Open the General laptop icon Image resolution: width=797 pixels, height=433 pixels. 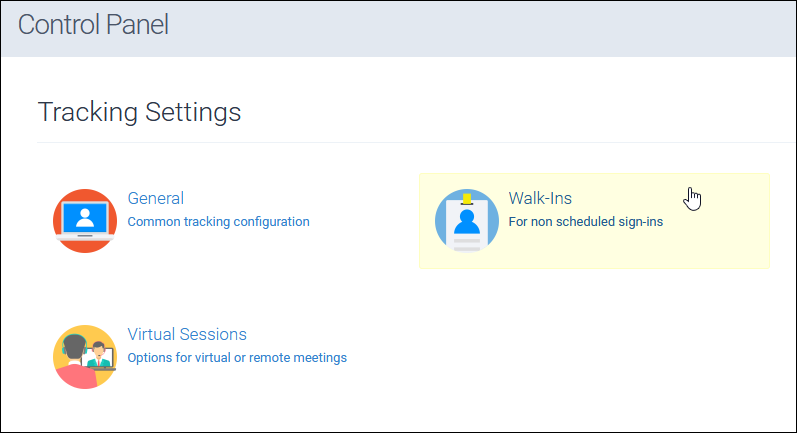85,221
